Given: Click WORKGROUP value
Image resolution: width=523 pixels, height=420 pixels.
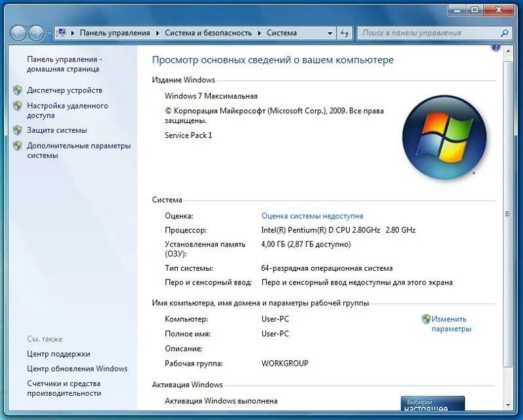Looking at the screenshot, I should pyautogui.click(x=285, y=363).
